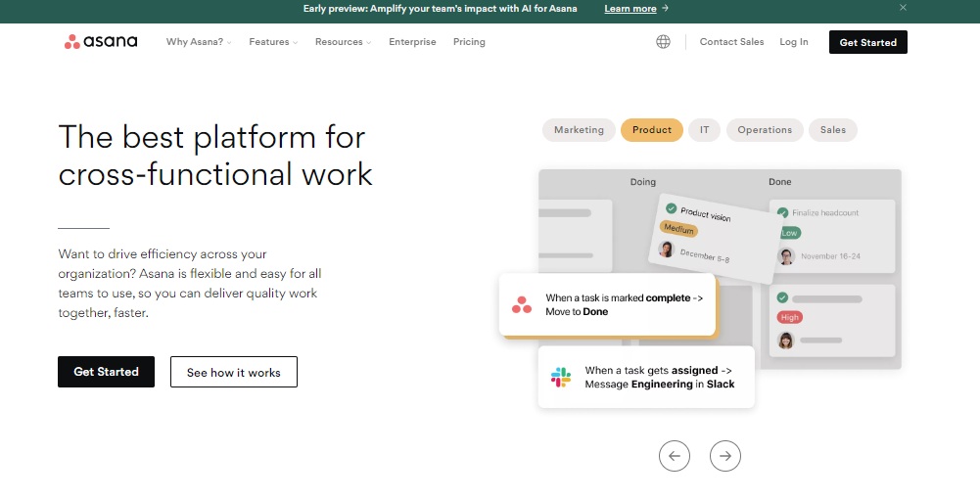Image resolution: width=980 pixels, height=500 pixels.
Task: Open the Pricing page from navigation
Action: [x=469, y=42]
